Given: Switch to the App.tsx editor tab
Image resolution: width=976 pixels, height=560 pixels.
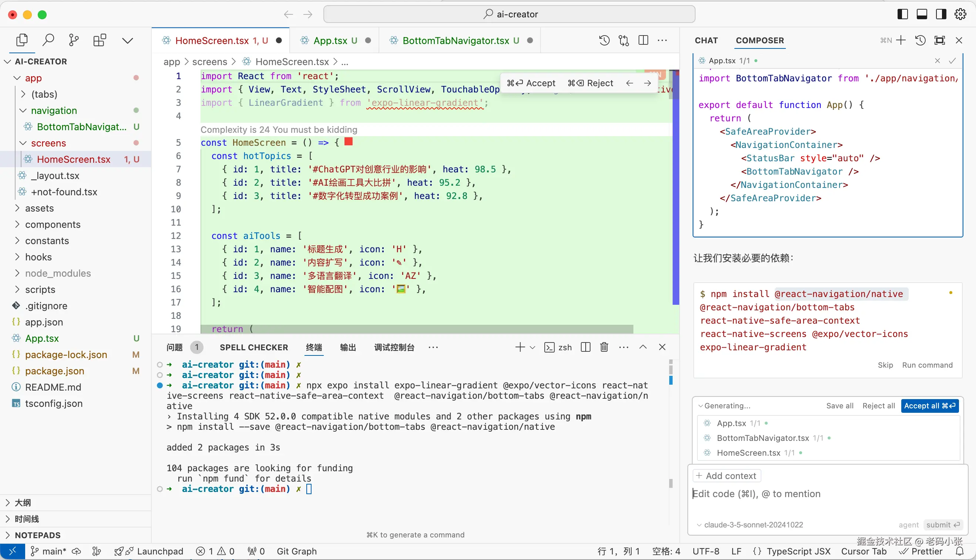Looking at the screenshot, I should click(x=330, y=40).
